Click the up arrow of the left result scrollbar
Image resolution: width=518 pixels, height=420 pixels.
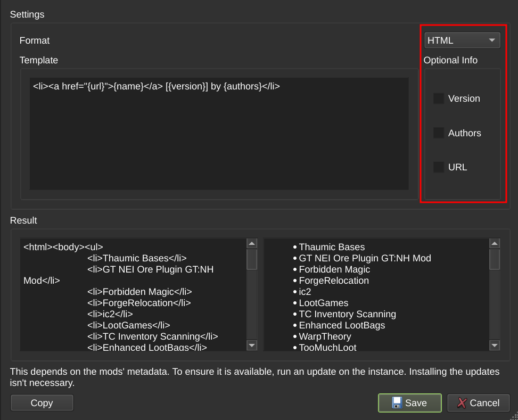251,243
